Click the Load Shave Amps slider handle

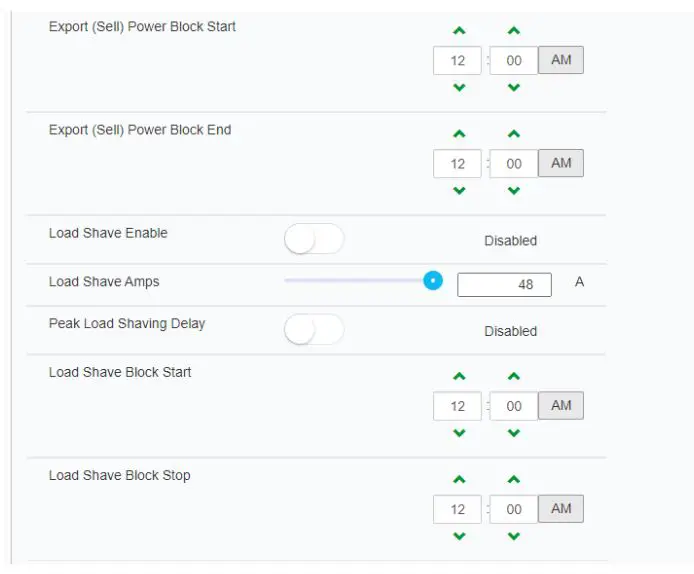[x=433, y=281]
